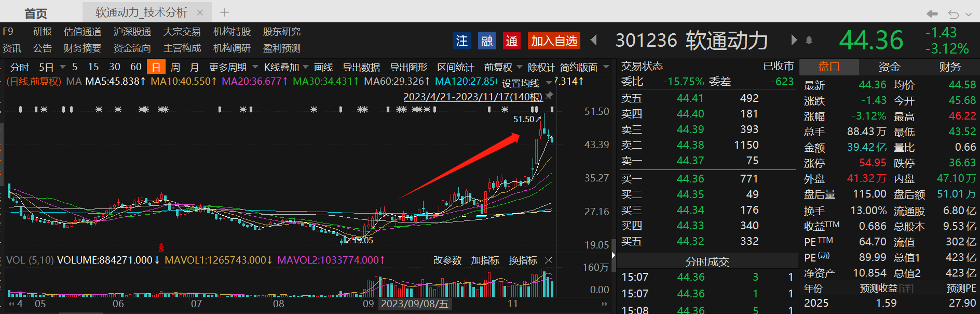Click 换指标 to change indicator
The image size is (980, 314).
point(523,260)
